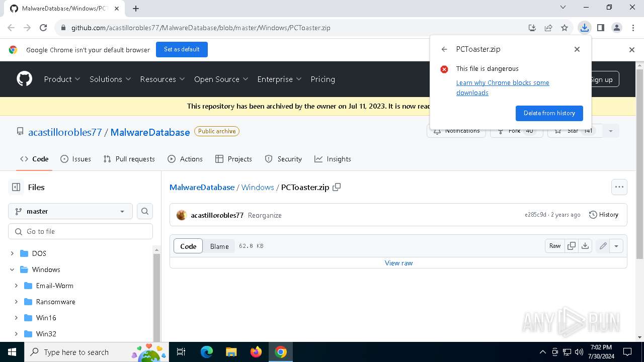This screenshot has height=362, width=644.
Task: Download the raw file icon
Action: (x=585, y=246)
